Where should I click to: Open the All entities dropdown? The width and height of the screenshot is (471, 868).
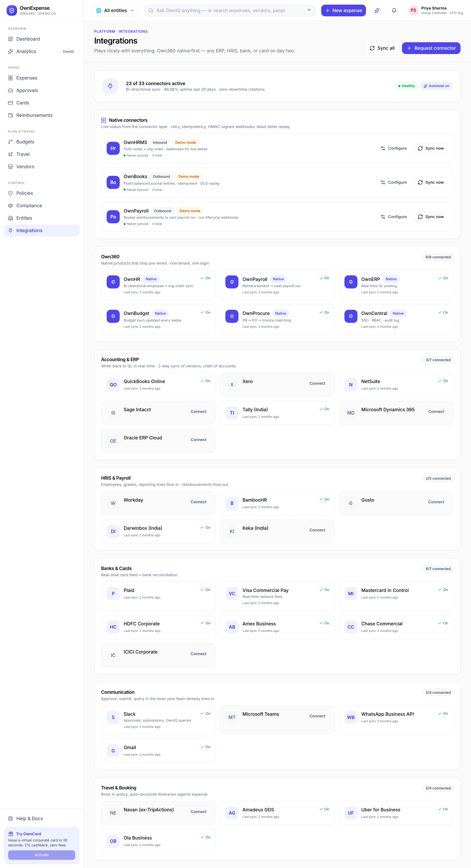click(x=115, y=10)
